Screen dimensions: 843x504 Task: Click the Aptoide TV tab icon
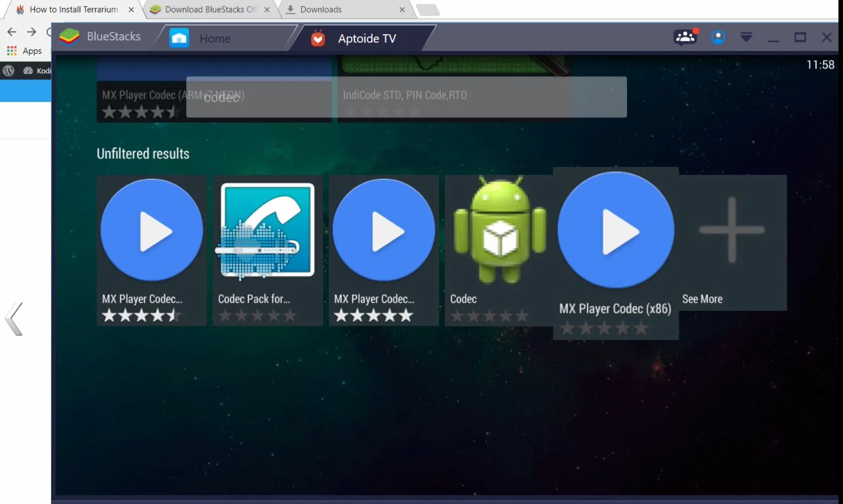pos(318,38)
